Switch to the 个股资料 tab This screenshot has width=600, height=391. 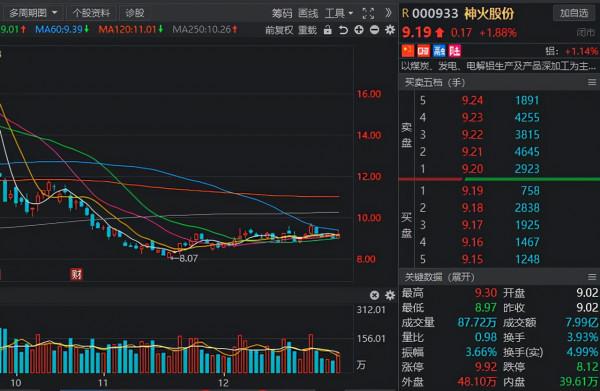[91, 13]
